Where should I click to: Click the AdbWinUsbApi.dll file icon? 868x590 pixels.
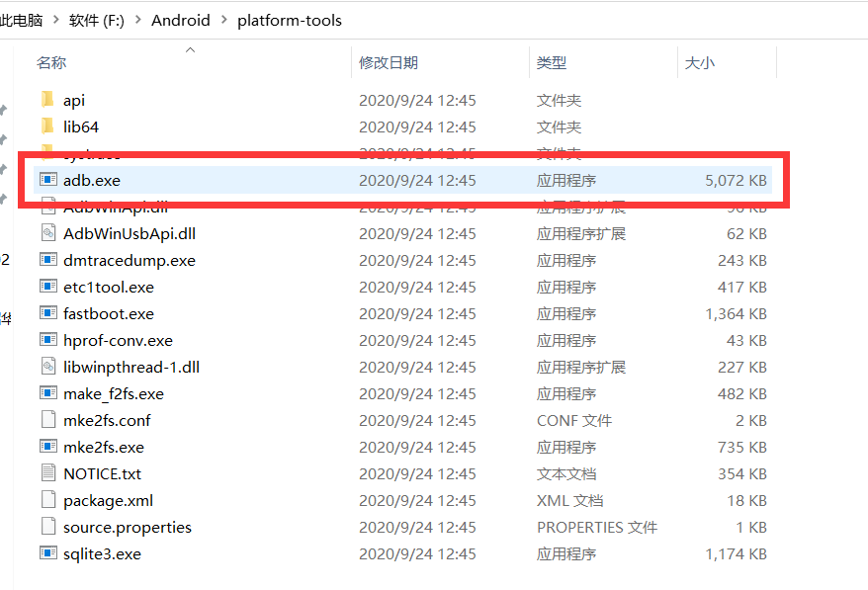point(48,233)
